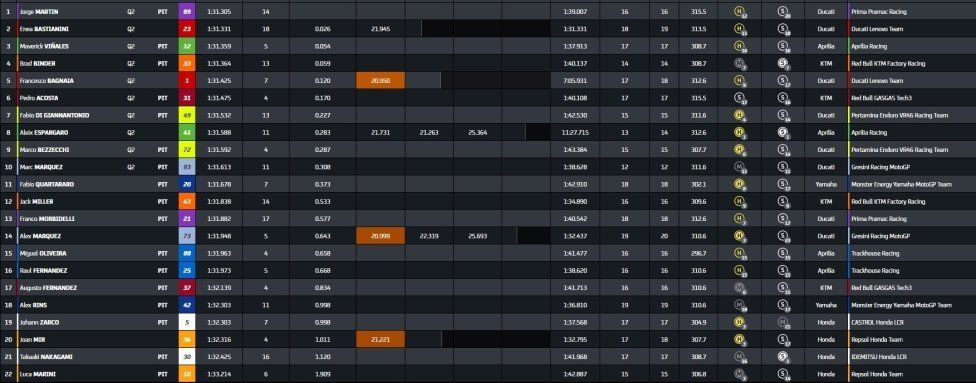976x383 pixels.
Task: Click Joan Mir's orange 21.221 sector cell
Action: (x=380, y=339)
